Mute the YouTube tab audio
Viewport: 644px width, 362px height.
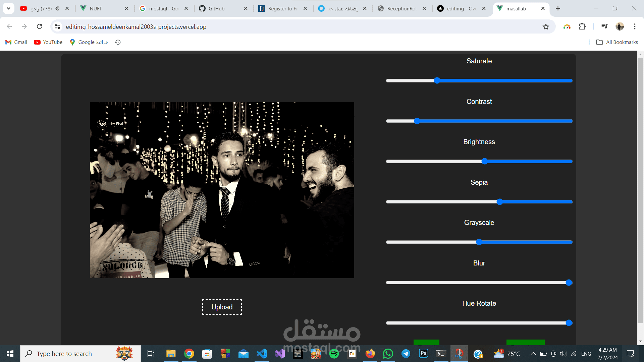[57, 8]
